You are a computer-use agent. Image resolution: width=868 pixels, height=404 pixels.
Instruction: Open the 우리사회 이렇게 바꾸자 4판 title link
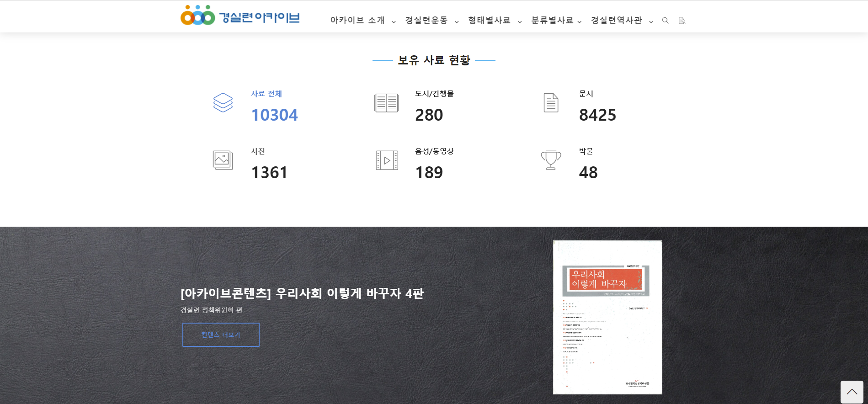click(x=302, y=293)
